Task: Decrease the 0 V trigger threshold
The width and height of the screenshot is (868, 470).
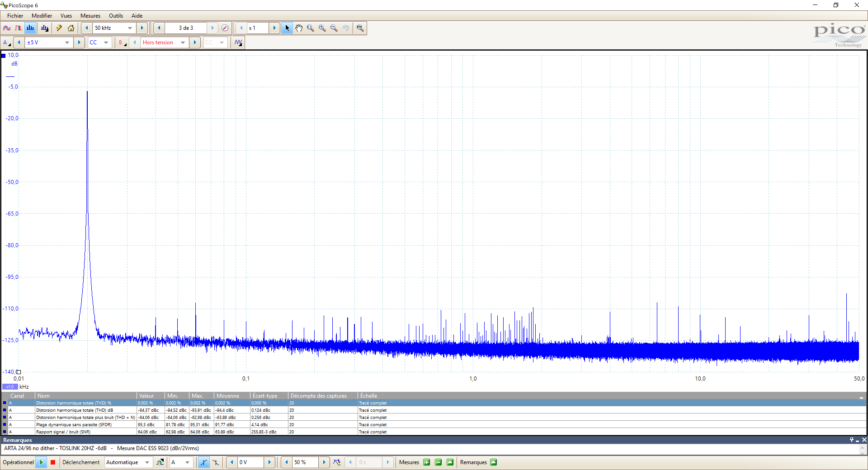Action: 232,462
